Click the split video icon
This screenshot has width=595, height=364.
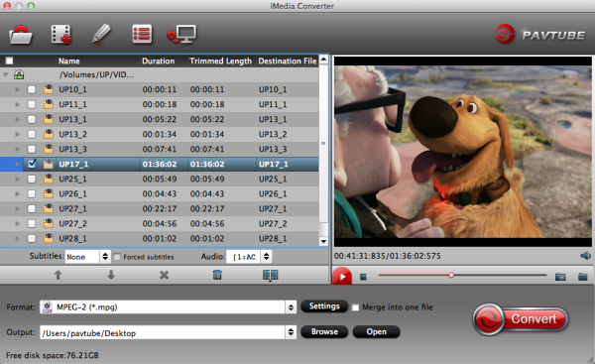point(270,275)
